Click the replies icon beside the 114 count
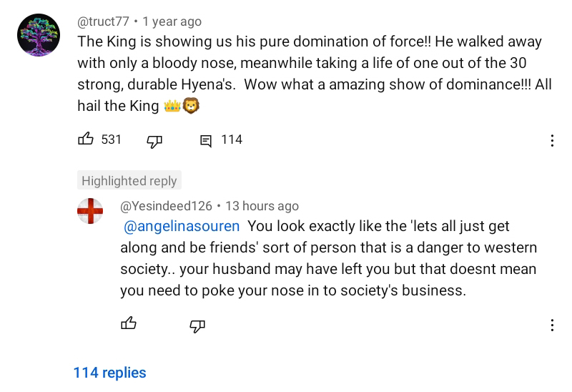 pos(206,140)
